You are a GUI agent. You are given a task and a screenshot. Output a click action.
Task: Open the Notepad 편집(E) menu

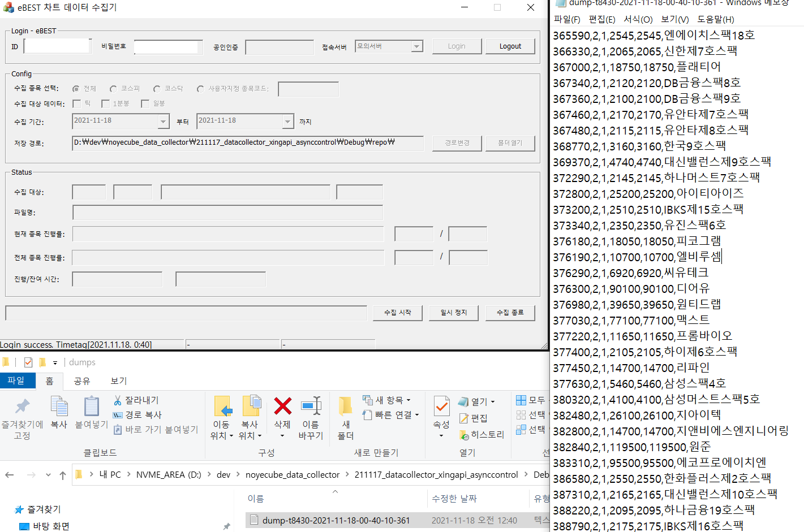pyautogui.click(x=602, y=19)
